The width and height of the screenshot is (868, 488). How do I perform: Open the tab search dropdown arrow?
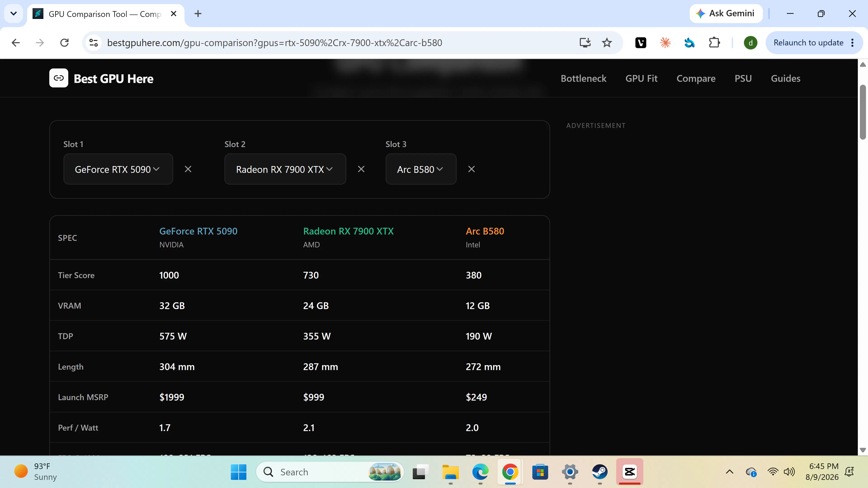[x=14, y=14]
